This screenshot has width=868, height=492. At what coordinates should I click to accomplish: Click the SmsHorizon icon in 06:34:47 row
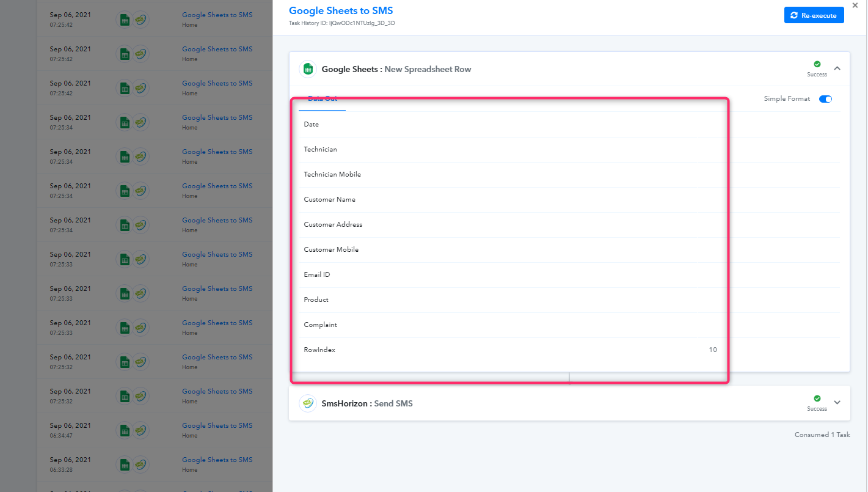[x=141, y=430]
